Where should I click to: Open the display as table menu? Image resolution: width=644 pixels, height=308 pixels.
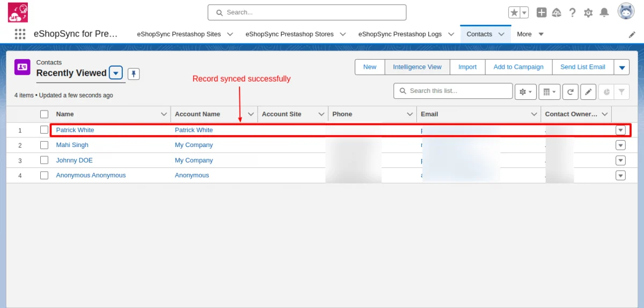(x=549, y=92)
